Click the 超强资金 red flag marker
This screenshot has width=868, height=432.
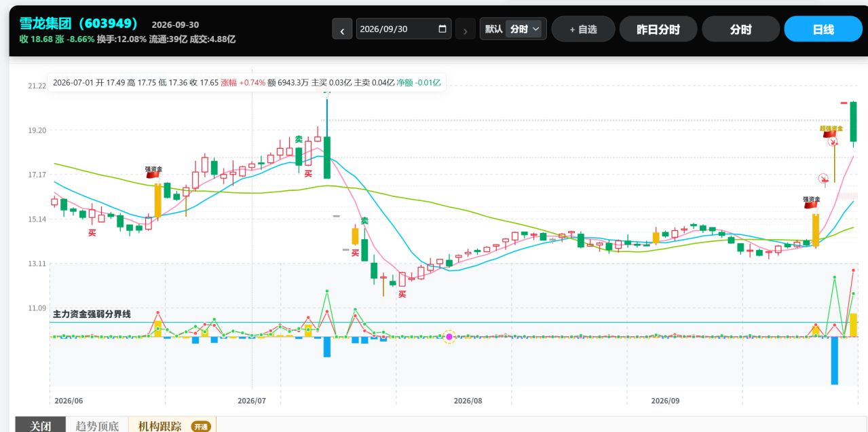[831, 133]
